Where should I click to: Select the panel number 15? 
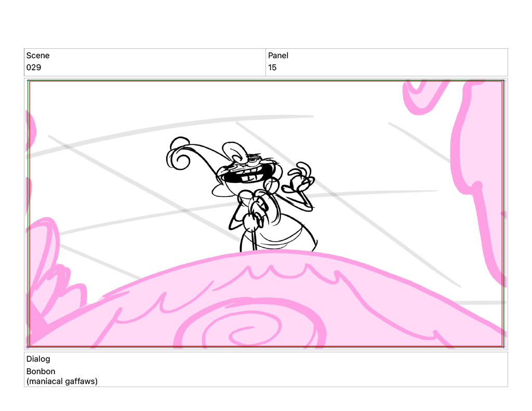272,68
